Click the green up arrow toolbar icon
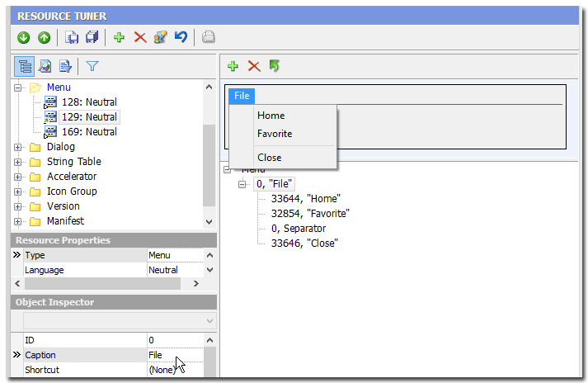 pos(44,37)
